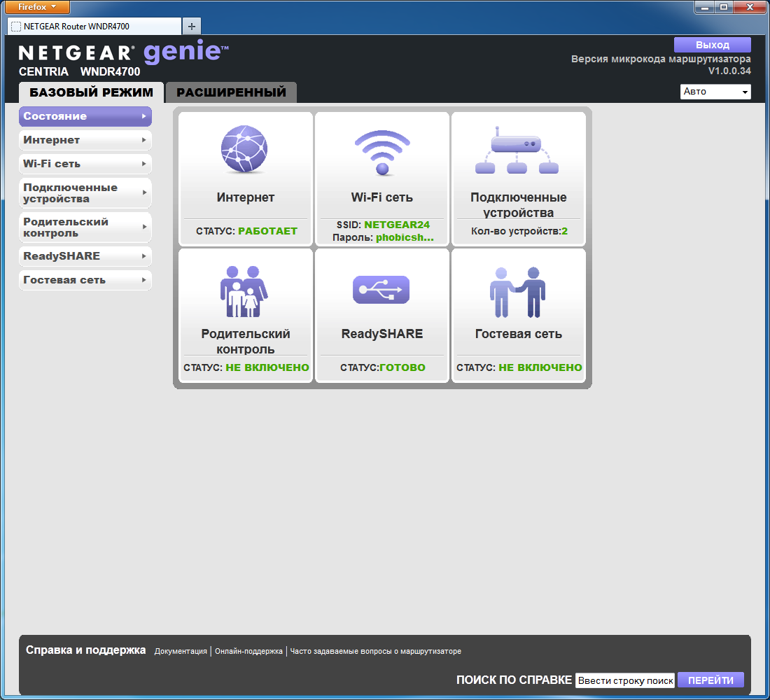Click the Internet globe icon tile
This screenshot has height=700, width=770.
244,149
